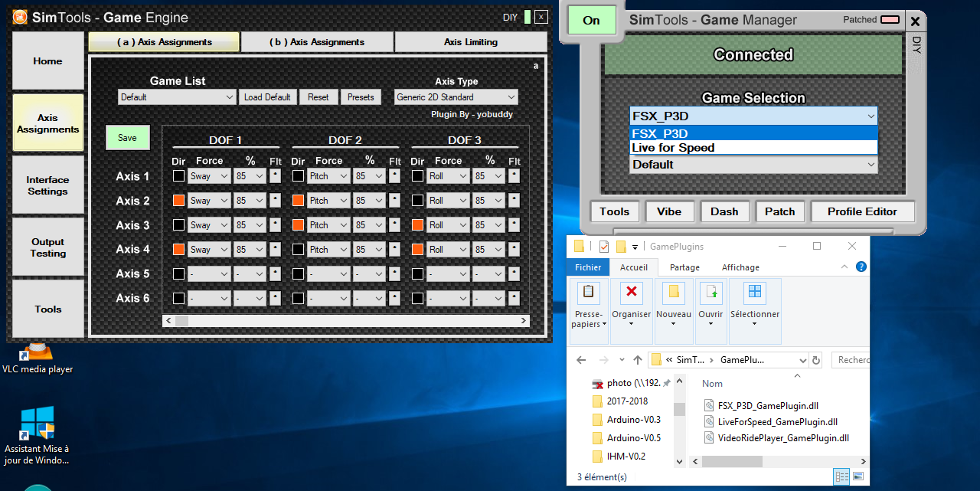The width and height of the screenshot is (980, 491).
Task: Click the Ouvrir ribbon icon
Action: point(710,293)
